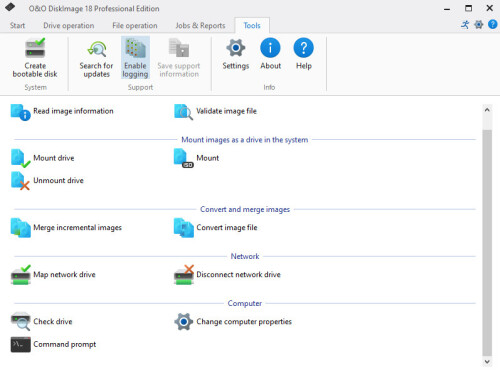Screen dimensions: 500x375
Task: Minimize the DiskImage window
Action: click(x=447, y=8)
